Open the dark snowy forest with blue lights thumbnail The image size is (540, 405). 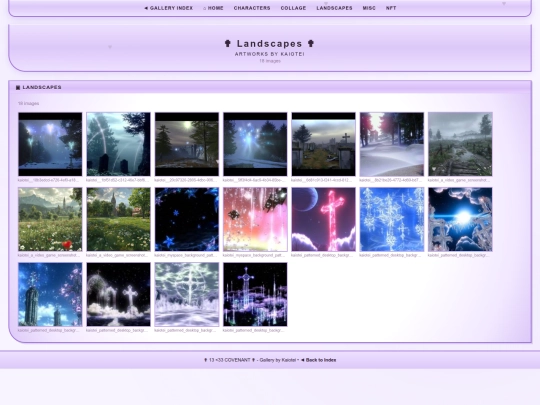coord(50,144)
